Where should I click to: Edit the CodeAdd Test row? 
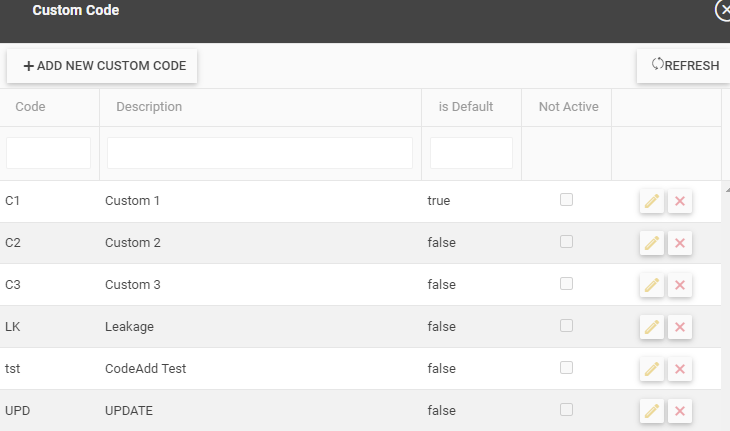click(x=652, y=369)
